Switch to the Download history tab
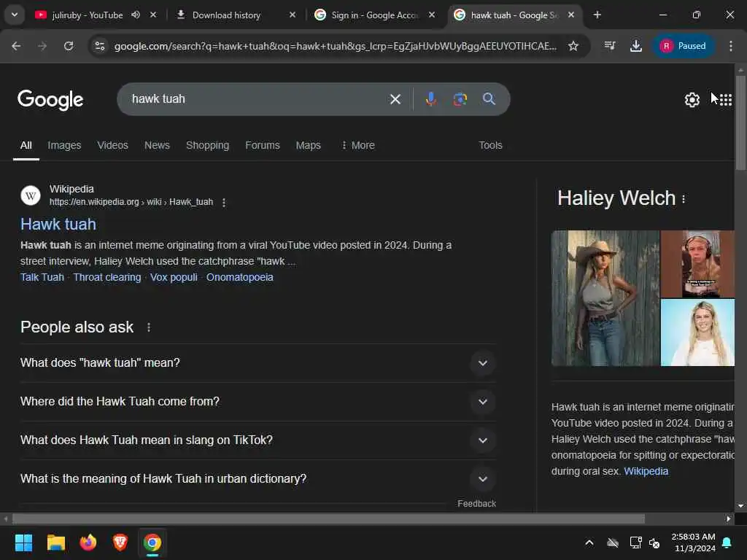The image size is (747, 560). (x=226, y=15)
